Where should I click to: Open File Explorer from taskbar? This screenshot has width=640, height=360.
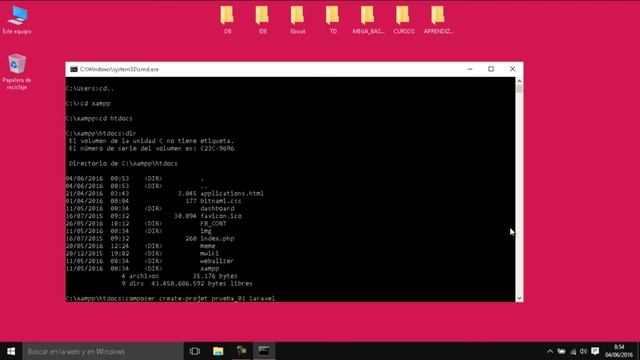218,351
